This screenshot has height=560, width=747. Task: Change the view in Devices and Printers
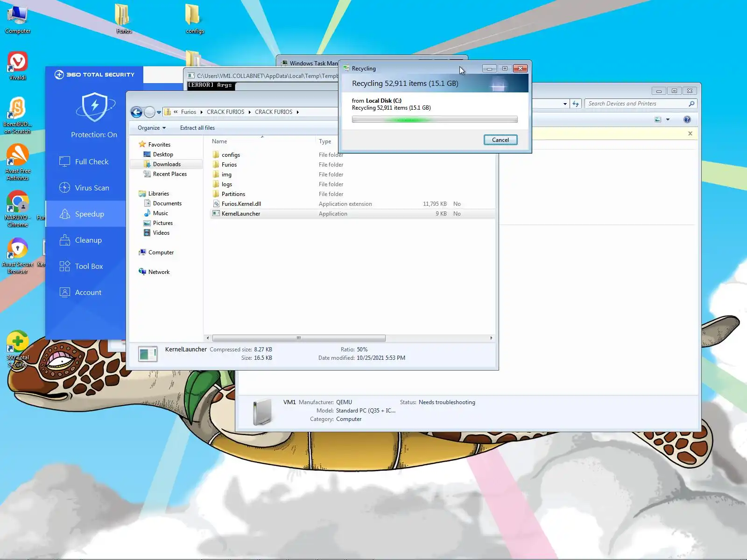point(658,119)
